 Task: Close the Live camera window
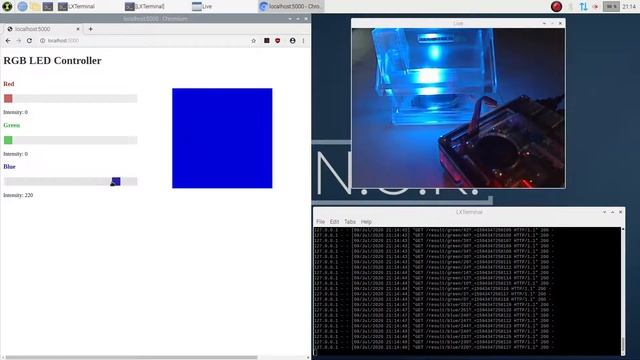pos(560,23)
